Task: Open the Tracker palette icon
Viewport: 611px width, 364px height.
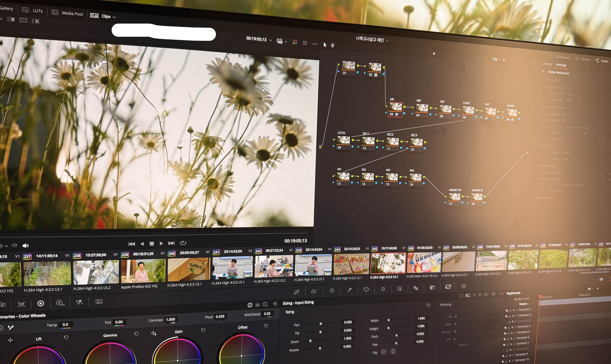Action: tap(383, 289)
